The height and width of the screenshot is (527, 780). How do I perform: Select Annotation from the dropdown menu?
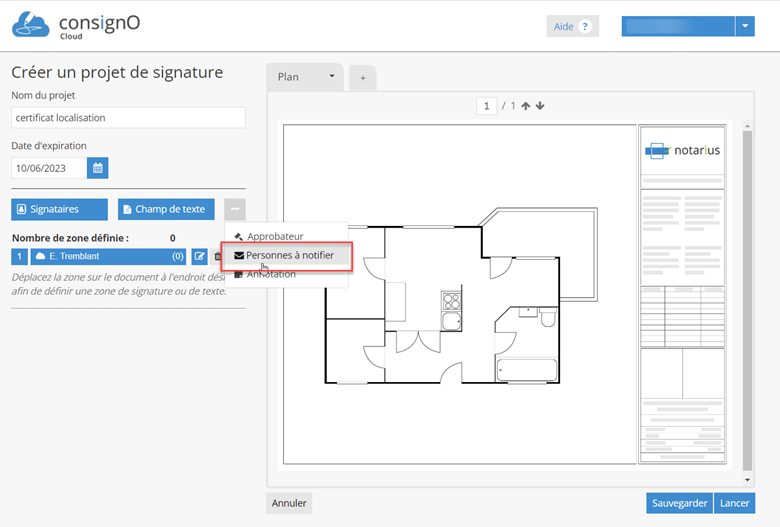pyautogui.click(x=271, y=274)
